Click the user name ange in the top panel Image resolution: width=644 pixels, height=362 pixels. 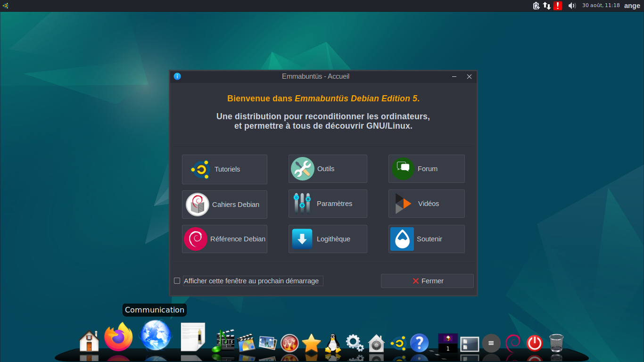tap(632, 6)
